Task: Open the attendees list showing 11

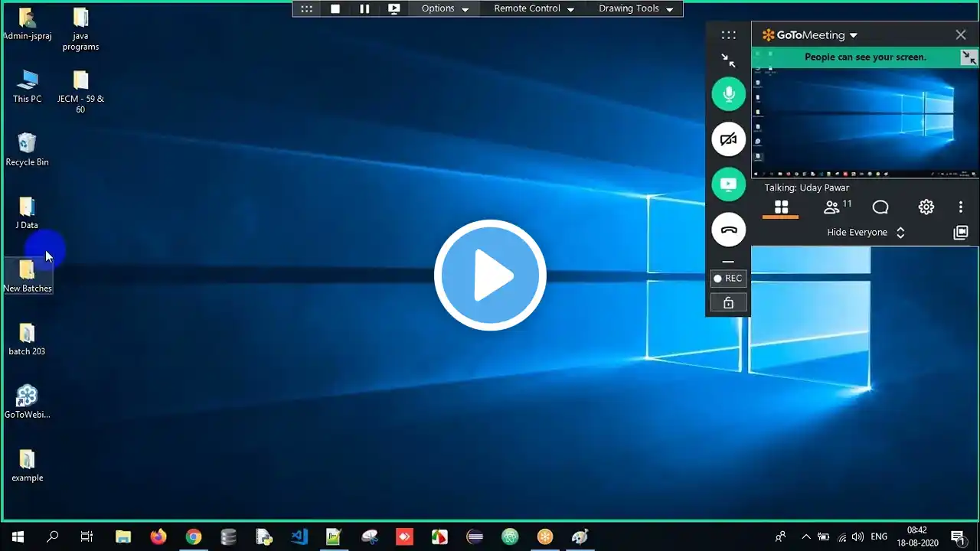Action: click(837, 207)
